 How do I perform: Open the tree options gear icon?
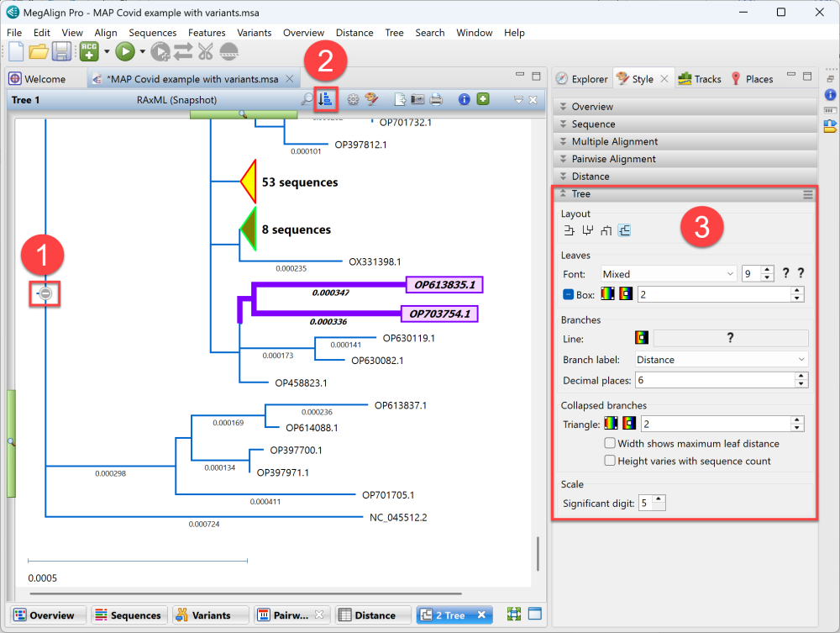point(353,99)
